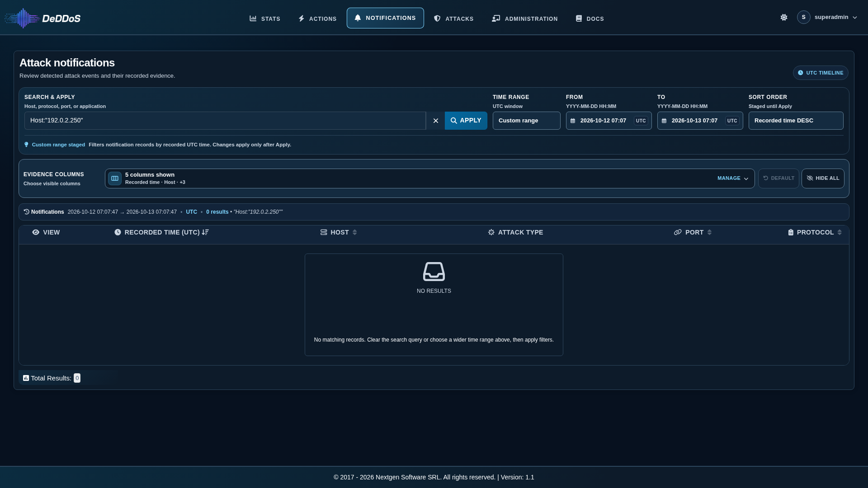Go to the Attacks tab
868x488 pixels.
pos(453,19)
